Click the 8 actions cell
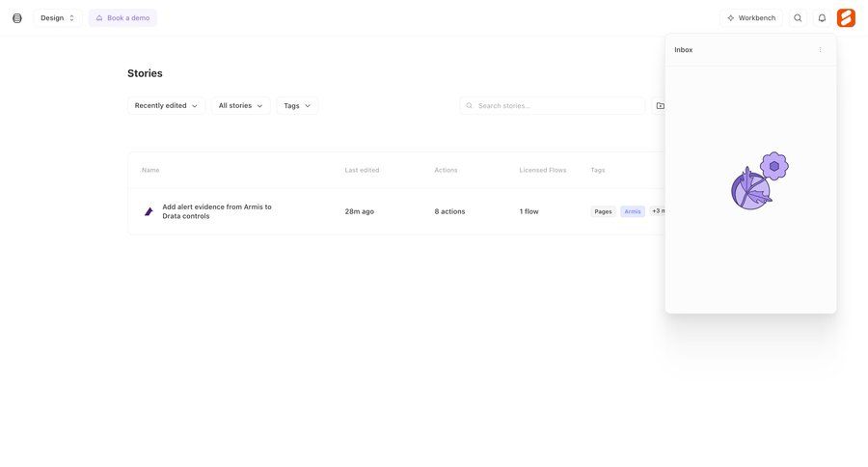 point(449,211)
